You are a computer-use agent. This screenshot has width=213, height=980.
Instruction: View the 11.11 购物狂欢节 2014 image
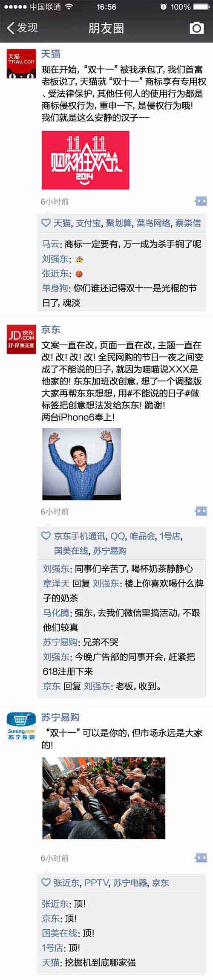pos(85,160)
